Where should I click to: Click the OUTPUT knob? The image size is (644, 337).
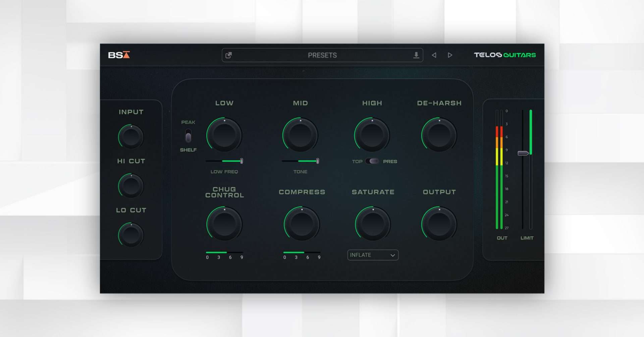[439, 224]
